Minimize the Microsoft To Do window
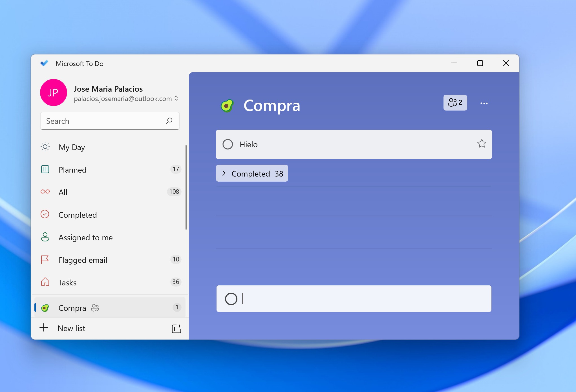Viewport: 576px width, 392px height. click(x=454, y=63)
